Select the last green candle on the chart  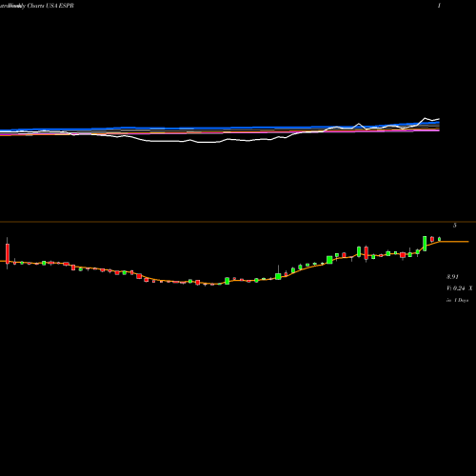coord(440,239)
